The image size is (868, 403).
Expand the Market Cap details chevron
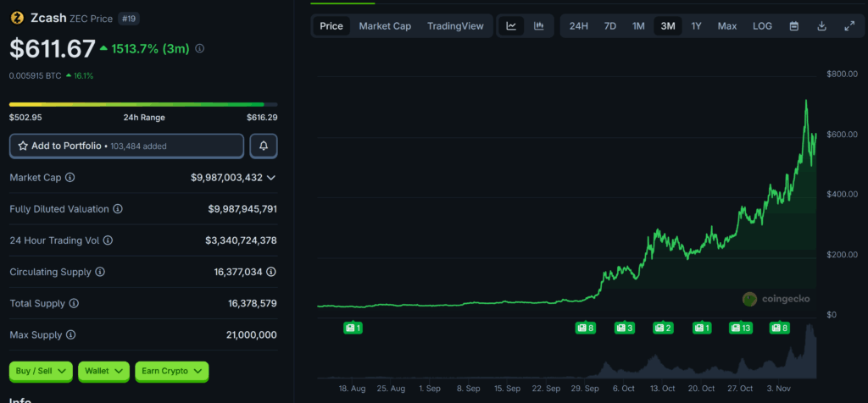point(271,178)
